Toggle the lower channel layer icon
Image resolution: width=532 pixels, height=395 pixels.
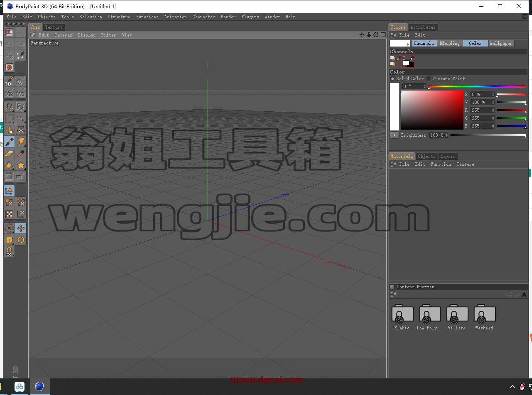tap(392, 64)
